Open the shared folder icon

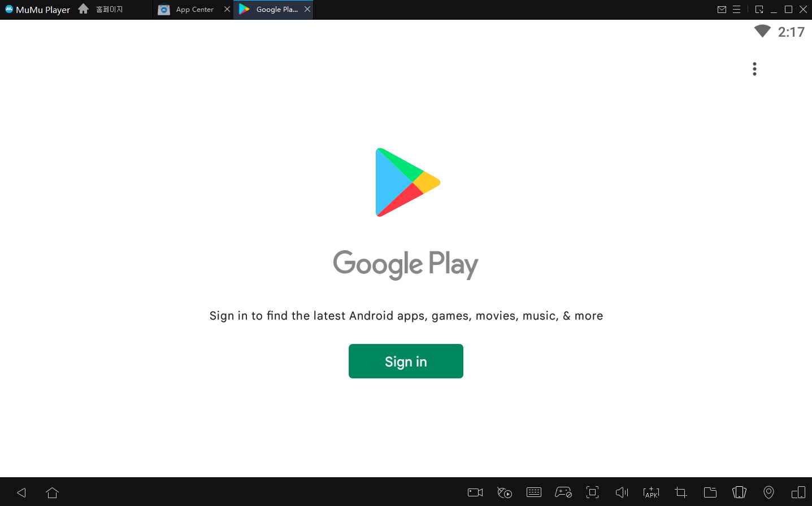(710, 492)
